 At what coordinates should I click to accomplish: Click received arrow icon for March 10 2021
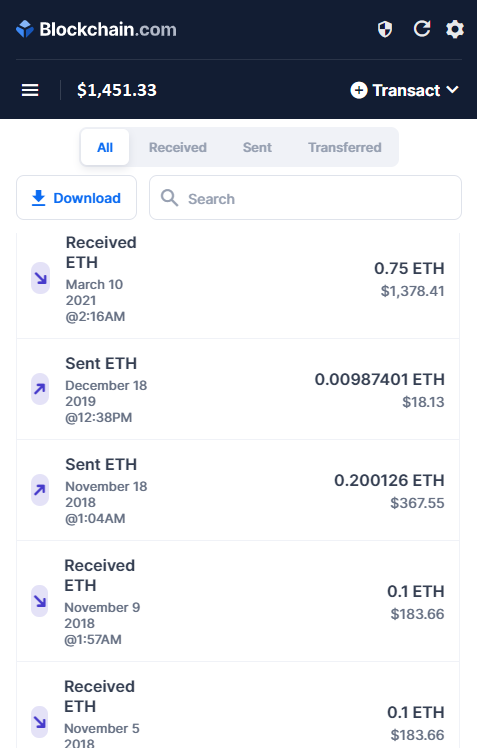click(41, 278)
